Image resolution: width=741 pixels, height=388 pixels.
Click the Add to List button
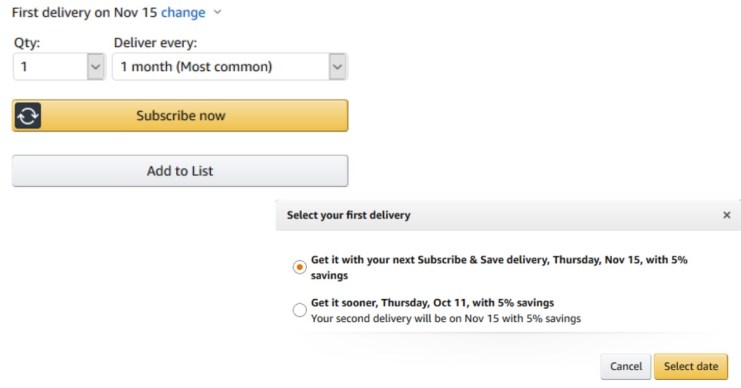pos(180,171)
